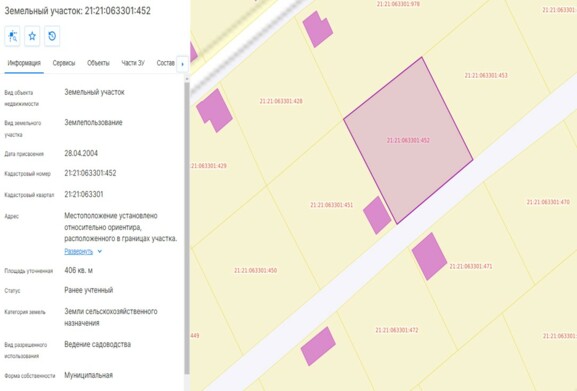This screenshot has width=577, height=391.
Task: Click the building beside parcel 451 label
Action: click(377, 215)
